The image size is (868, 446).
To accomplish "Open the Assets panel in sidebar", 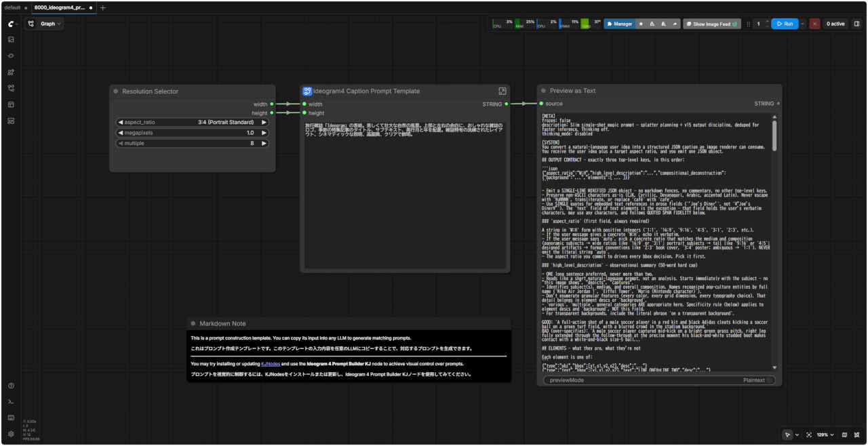I will [x=11, y=39].
